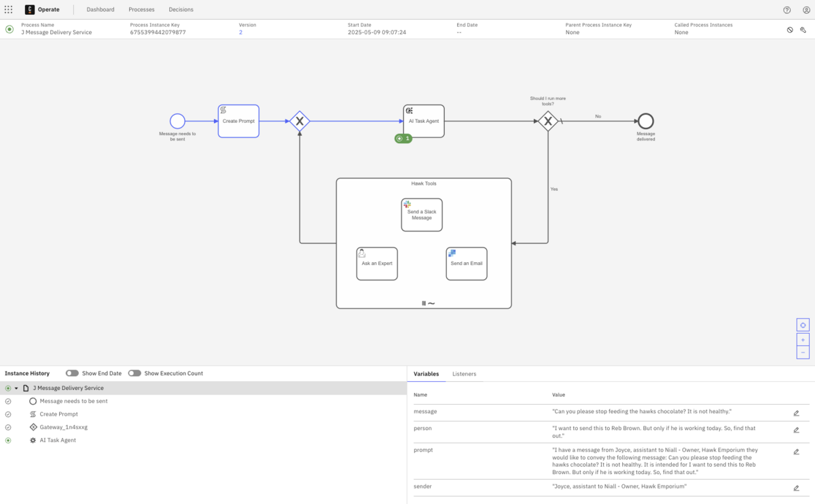The height and width of the screenshot is (504, 815).
Task: Zoom in the diagram with plus button
Action: (803, 340)
